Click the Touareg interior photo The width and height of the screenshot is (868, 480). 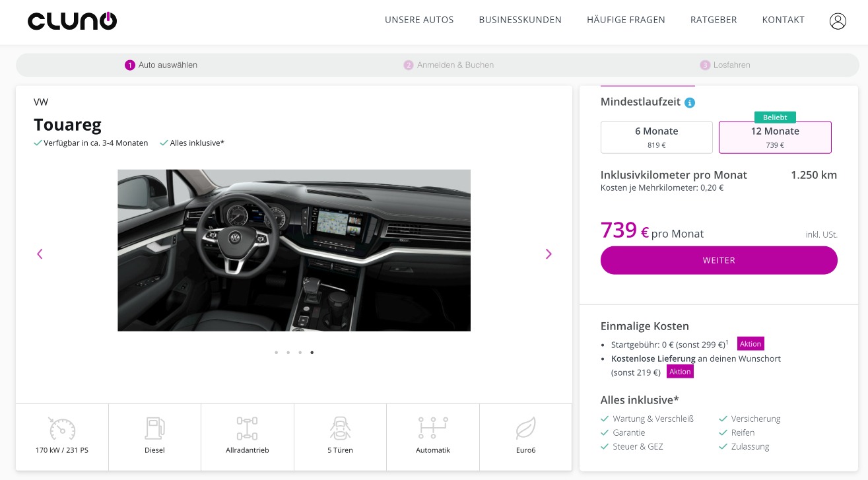(x=294, y=250)
